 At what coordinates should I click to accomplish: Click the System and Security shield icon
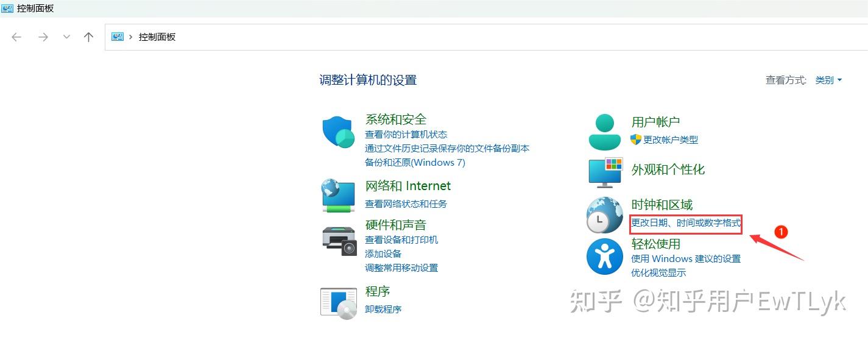(338, 132)
